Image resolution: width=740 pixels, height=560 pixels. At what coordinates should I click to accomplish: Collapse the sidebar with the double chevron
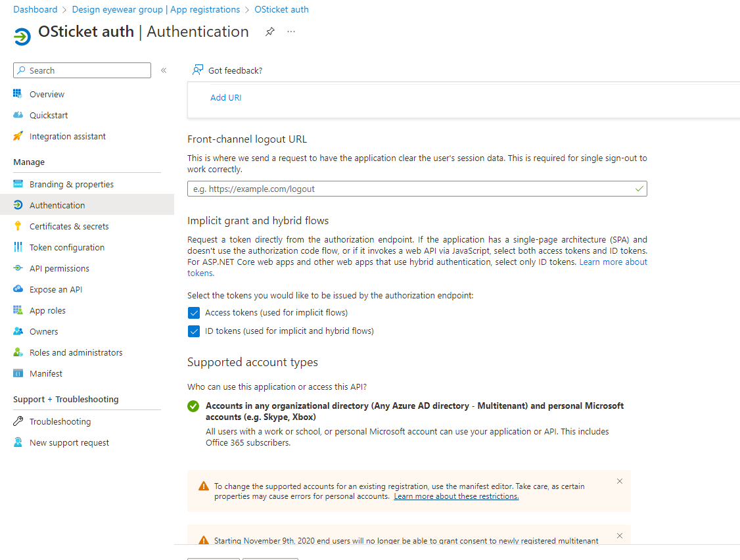[164, 70]
